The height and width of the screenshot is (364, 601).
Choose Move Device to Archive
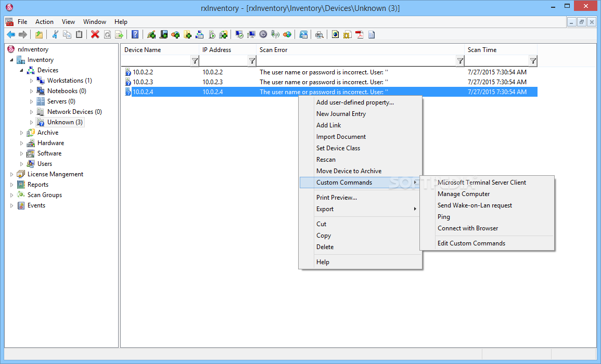click(x=360, y=171)
